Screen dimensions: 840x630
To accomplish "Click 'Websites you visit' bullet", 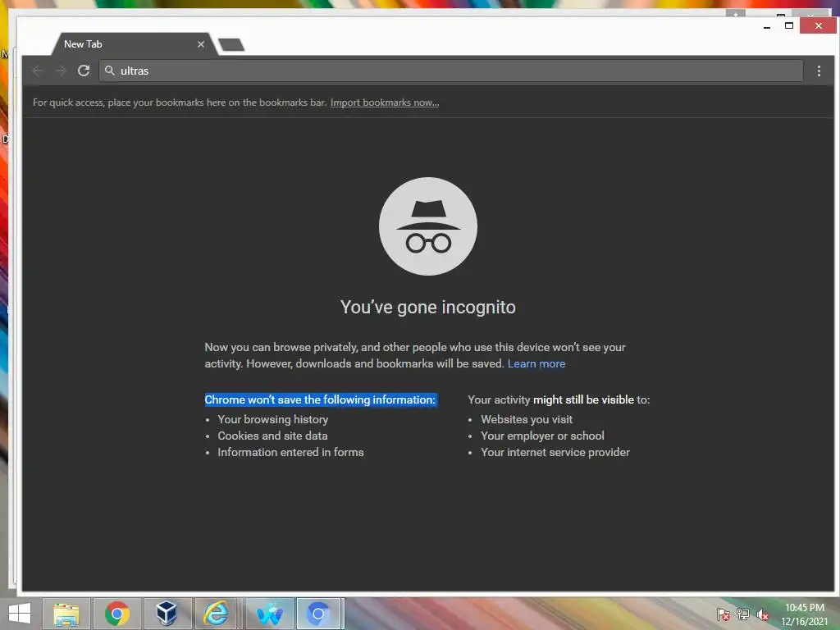I will tap(527, 419).
